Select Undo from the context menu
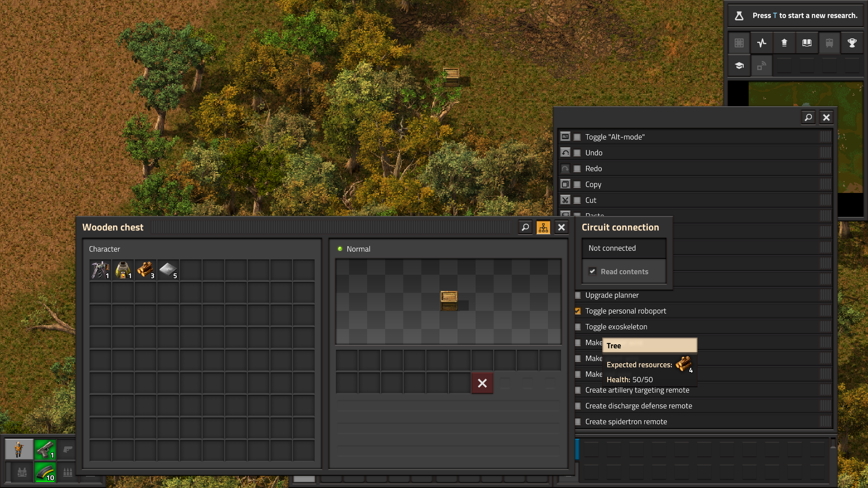 tap(594, 152)
